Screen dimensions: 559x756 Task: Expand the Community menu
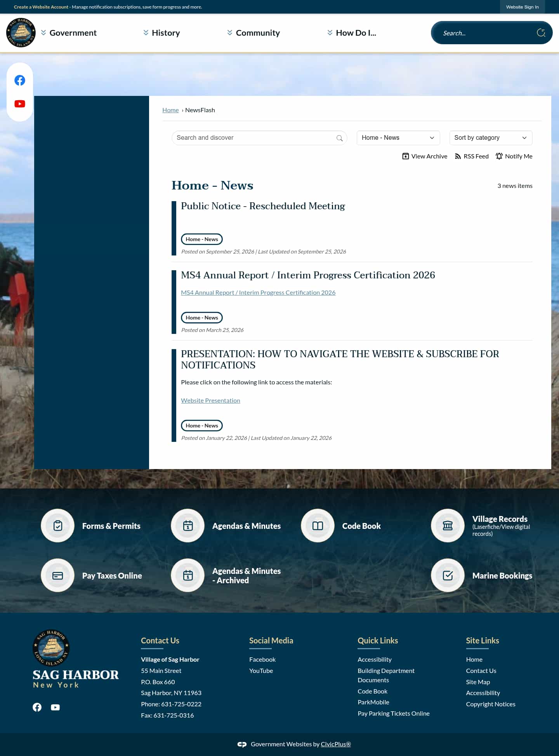coord(253,33)
